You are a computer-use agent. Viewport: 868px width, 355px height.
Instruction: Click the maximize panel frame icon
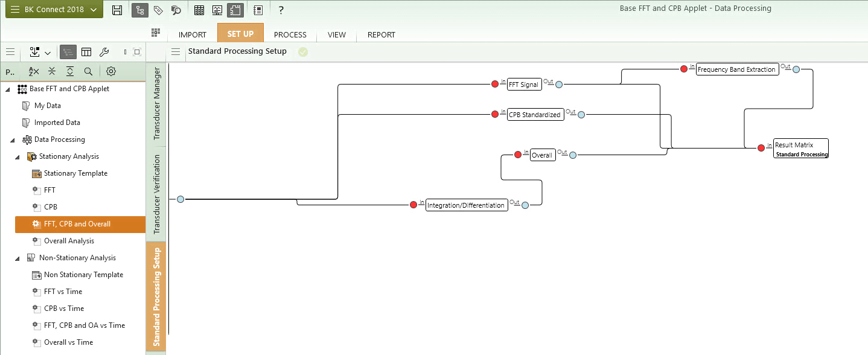pos(137,52)
